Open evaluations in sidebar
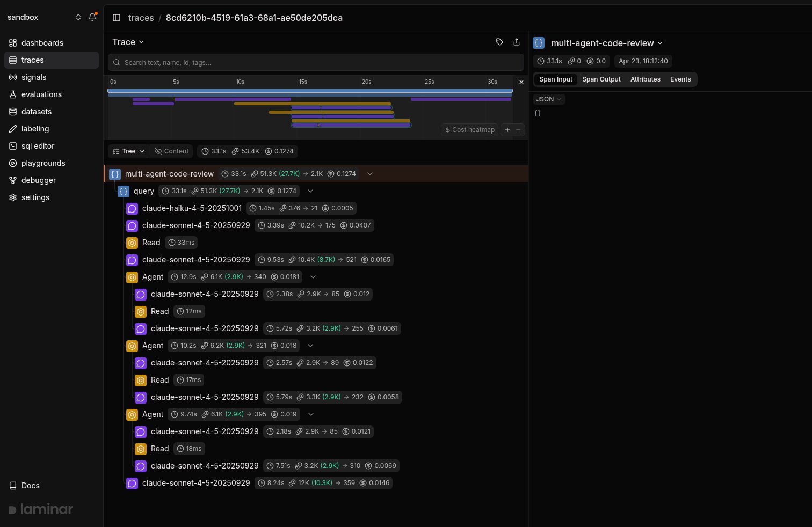 [52, 94]
